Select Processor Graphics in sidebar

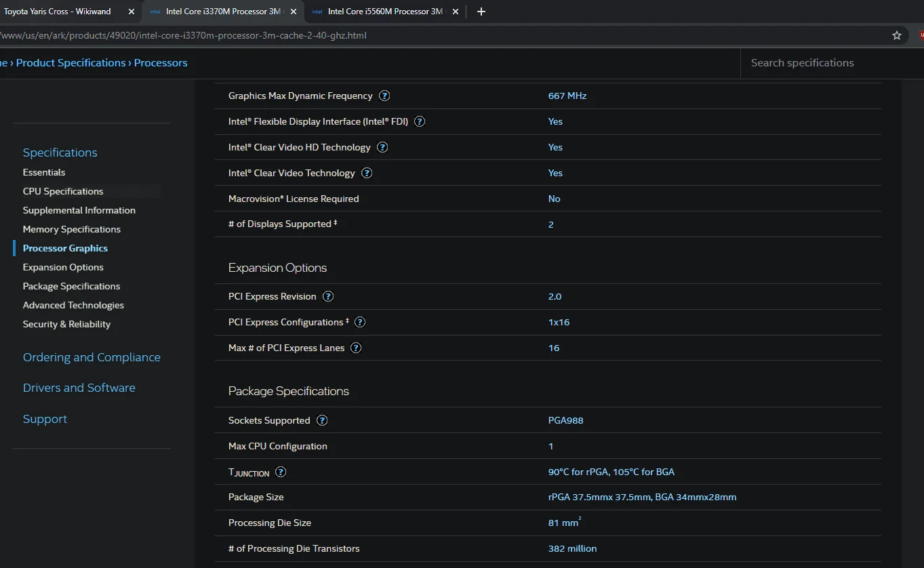(65, 248)
